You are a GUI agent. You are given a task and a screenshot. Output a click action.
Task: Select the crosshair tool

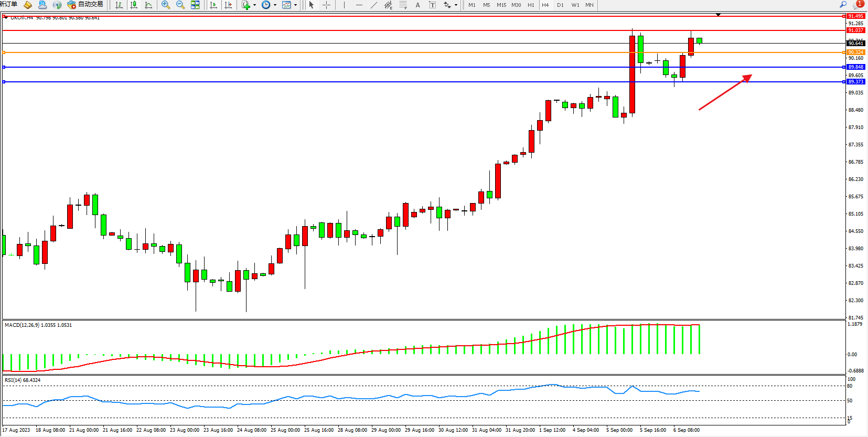tap(326, 5)
